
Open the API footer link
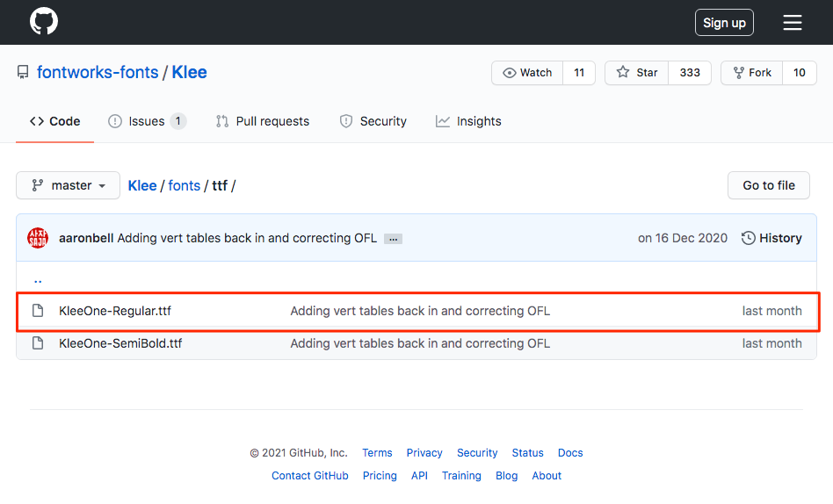pos(419,476)
